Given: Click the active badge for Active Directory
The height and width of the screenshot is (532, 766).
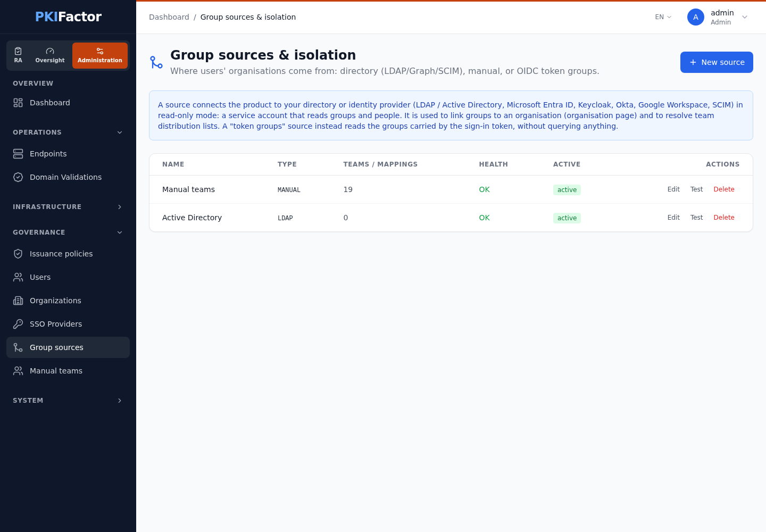Looking at the screenshot, I should (x=567, y=218).
